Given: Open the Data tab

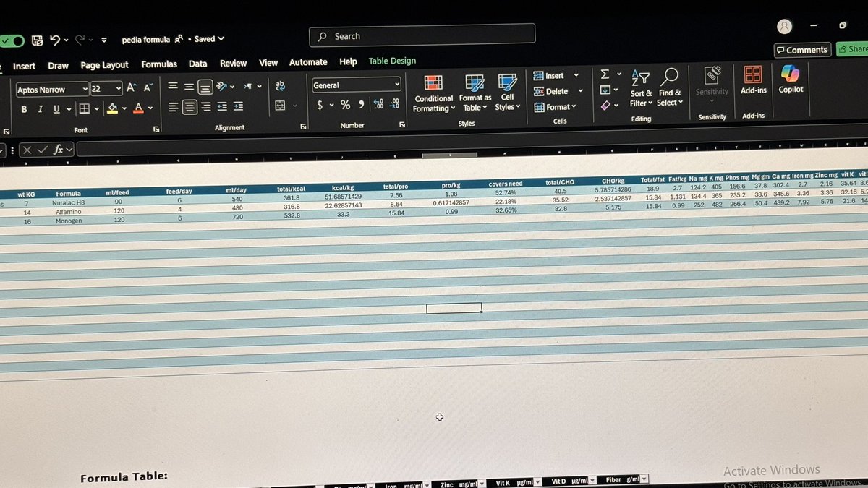Looking at the screenshot, I should [x=198, y=64].
